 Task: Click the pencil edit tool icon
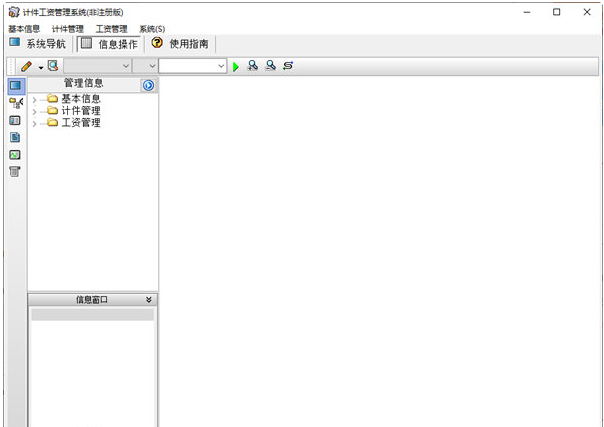[x=27, y=66]
